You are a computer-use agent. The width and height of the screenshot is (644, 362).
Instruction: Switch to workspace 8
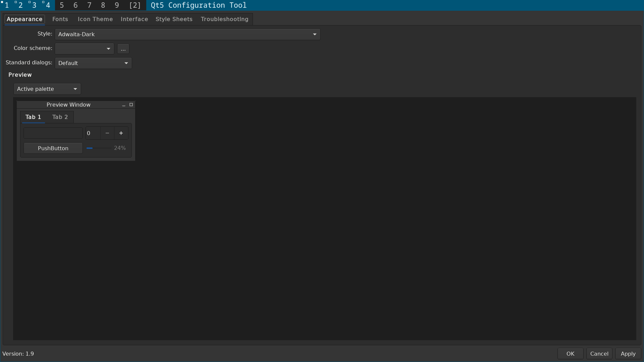click(103, 5)
